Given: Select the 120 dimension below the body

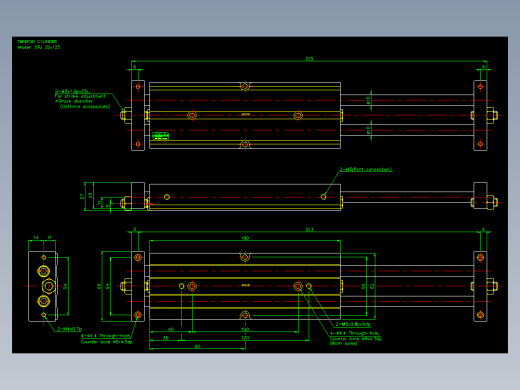Looking at the screenshot, I should click(245, 338).
